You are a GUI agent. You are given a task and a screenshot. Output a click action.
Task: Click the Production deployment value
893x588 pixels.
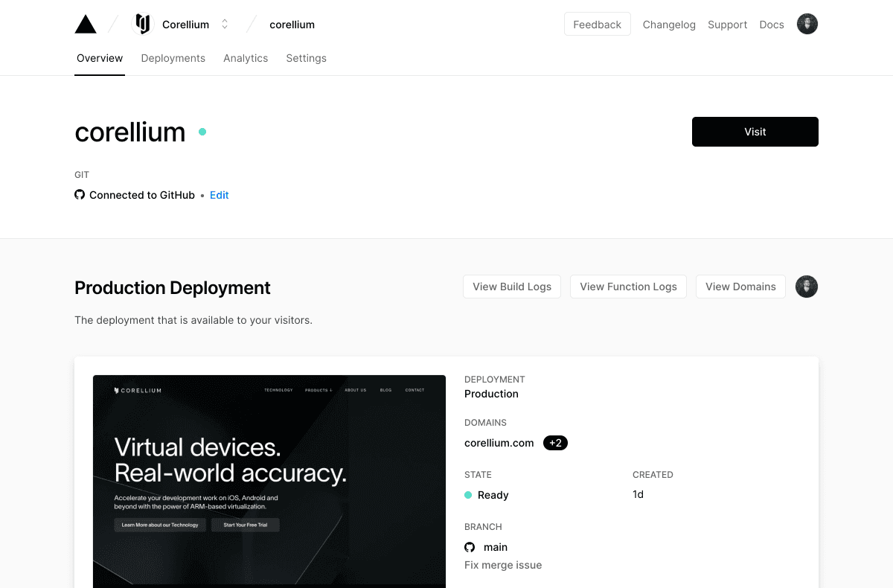pos(491,394)
